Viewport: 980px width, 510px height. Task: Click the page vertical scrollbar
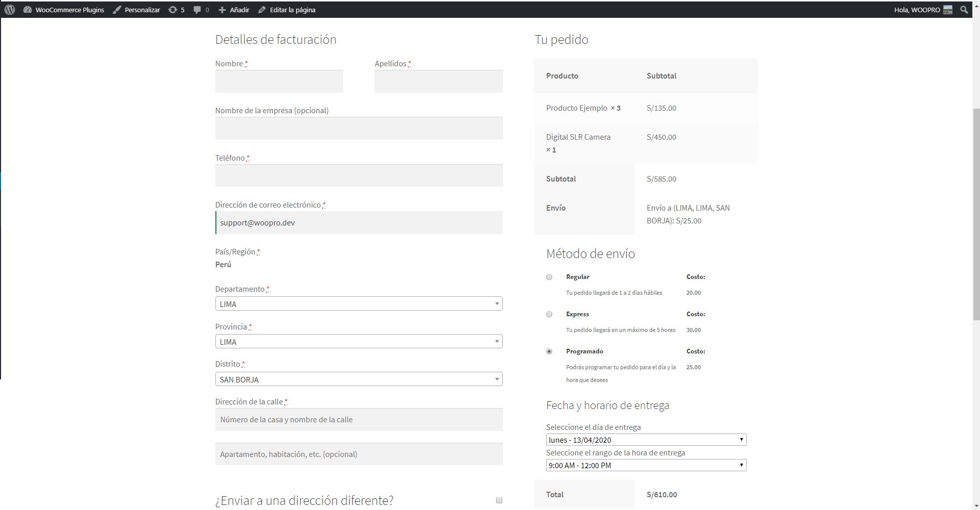[x=976, y=214]
